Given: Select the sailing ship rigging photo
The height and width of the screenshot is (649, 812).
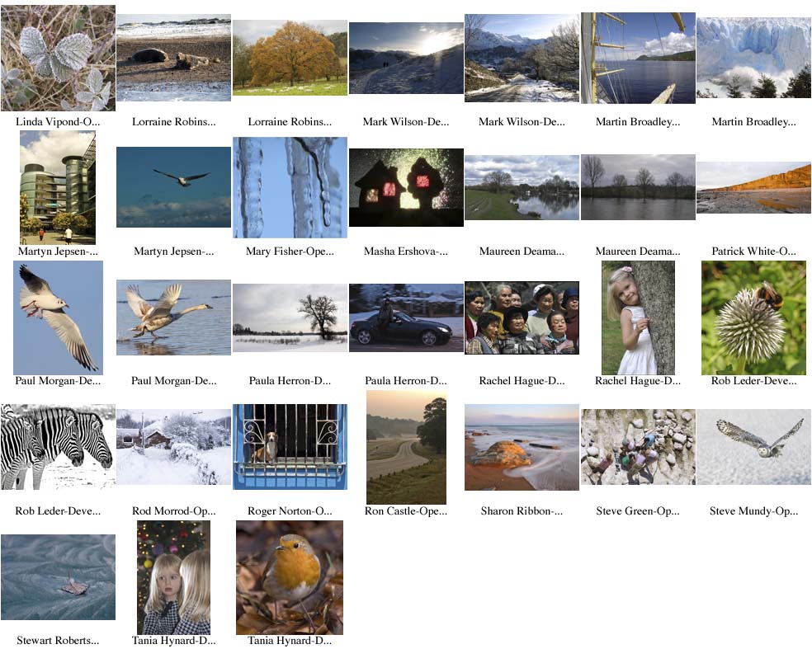Looking at the screenshot, I should [x=638, y=58].
